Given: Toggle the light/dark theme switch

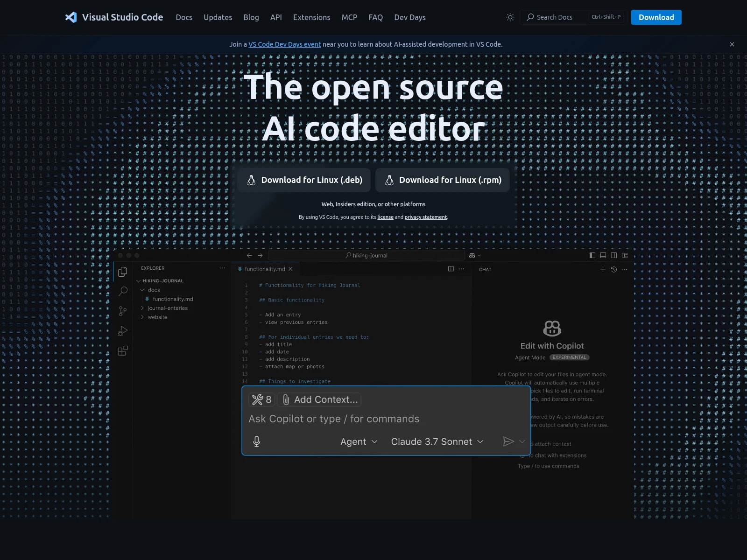Looking at the screenshot, I should click(x=510, y=17).
